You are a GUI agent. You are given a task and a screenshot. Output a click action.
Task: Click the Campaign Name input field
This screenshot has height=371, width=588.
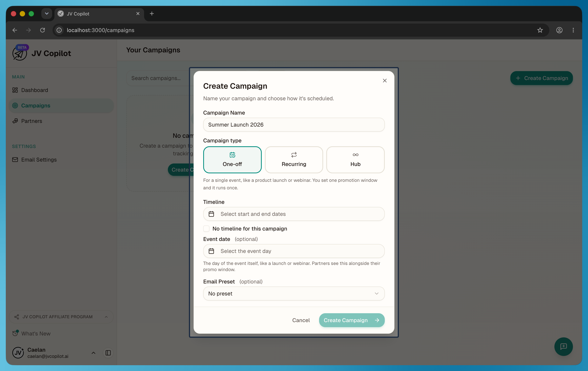tap(294, 125)
